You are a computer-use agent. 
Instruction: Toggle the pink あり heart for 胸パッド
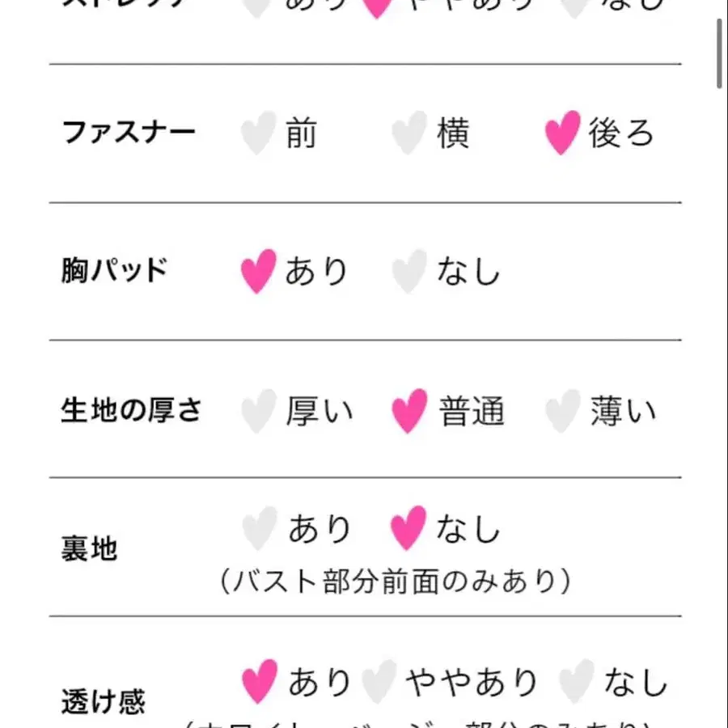pyautogui.click(x=258, y=271)
